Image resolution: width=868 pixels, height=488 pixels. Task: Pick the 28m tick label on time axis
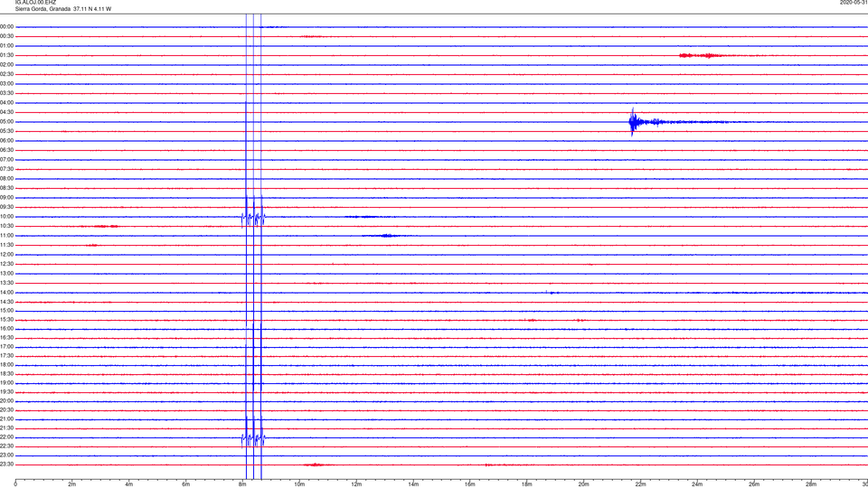coord(811,484)
